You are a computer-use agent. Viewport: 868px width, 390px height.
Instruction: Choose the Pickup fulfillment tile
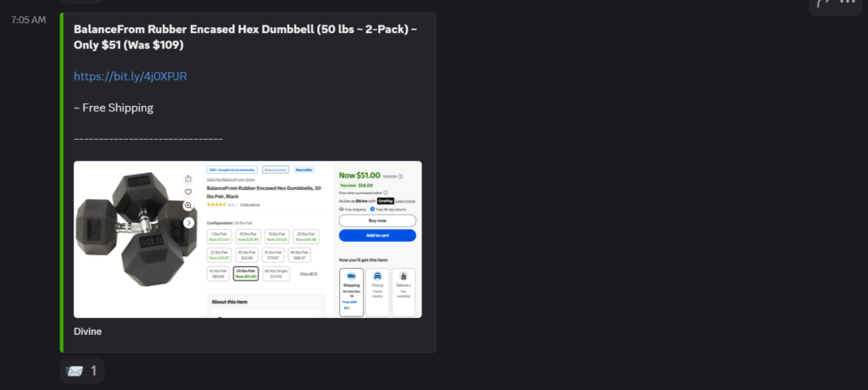[x=377, y=292]
